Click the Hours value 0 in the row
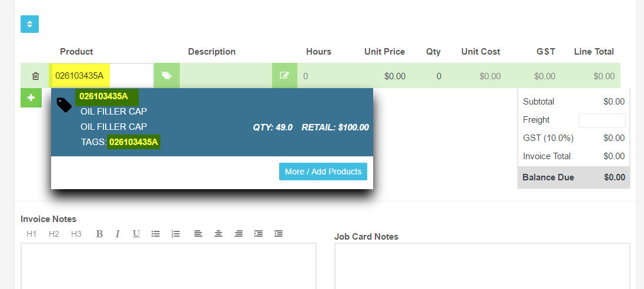This screenshot has height=289, width=644. pos(306,76)
